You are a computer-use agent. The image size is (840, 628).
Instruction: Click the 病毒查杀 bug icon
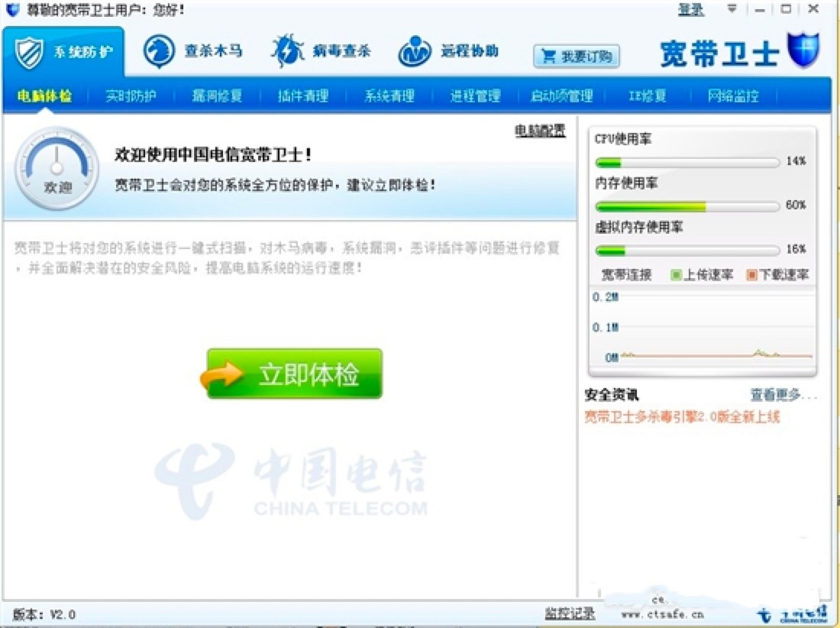(x=287, y=51)
